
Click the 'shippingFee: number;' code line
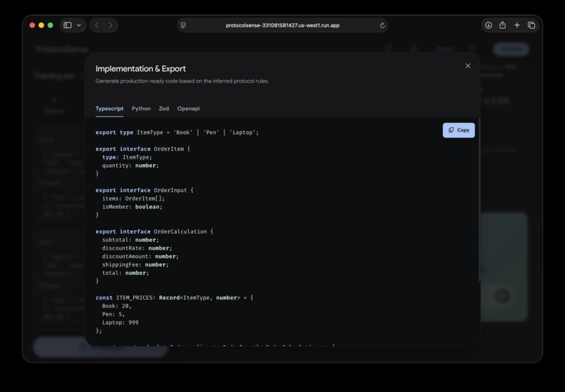[135, 264]
